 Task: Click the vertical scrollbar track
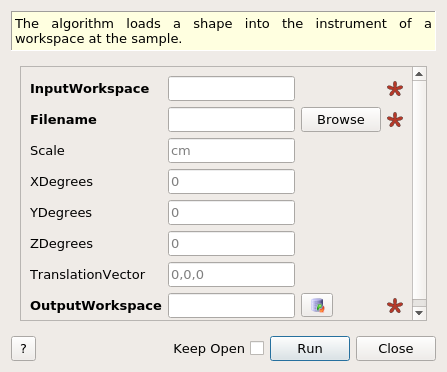pos(419,190)
